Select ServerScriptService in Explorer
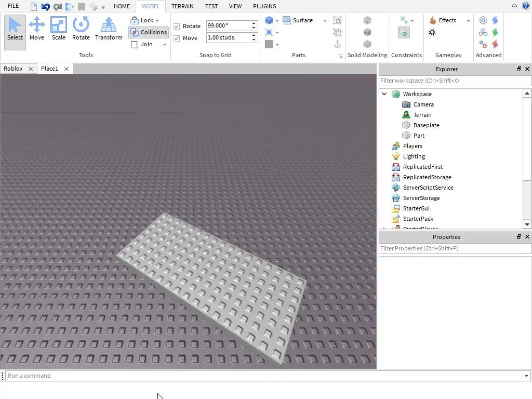Image resolution: width=532 pixels, height=399 pixels. point(428,188)
